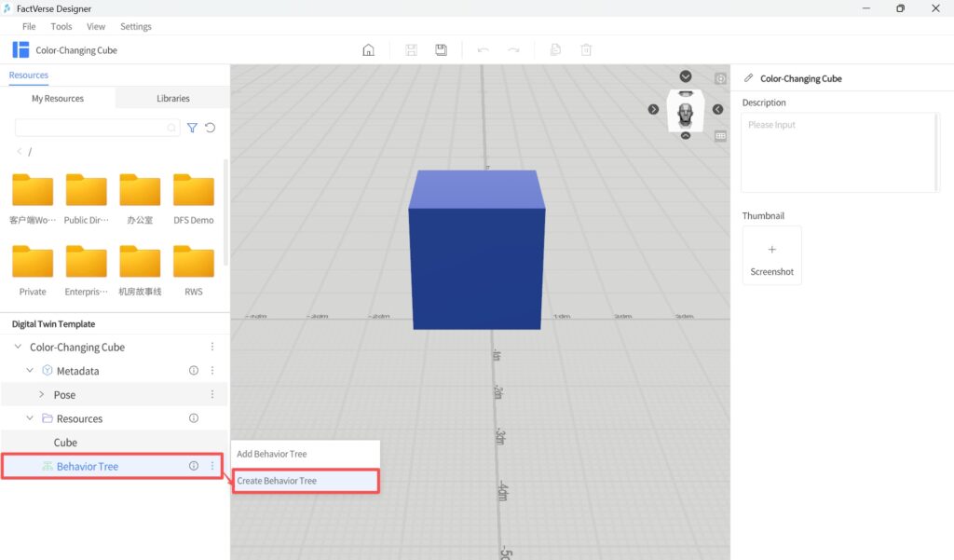Image resolution: width=954 pixels, height=560 pixels.
Task: Click the Redo icon
Action: click(513, 49)
